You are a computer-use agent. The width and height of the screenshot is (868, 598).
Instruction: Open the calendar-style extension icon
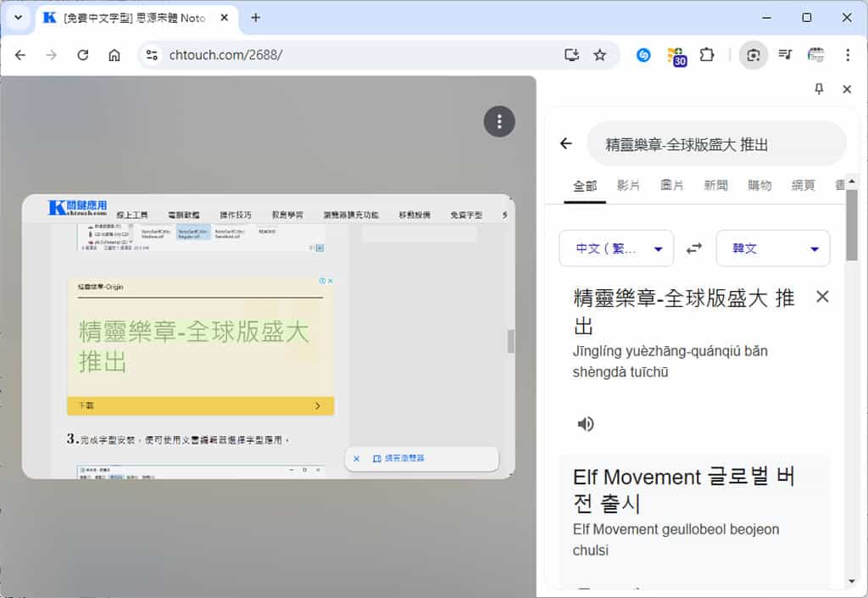tap(816, 55)
